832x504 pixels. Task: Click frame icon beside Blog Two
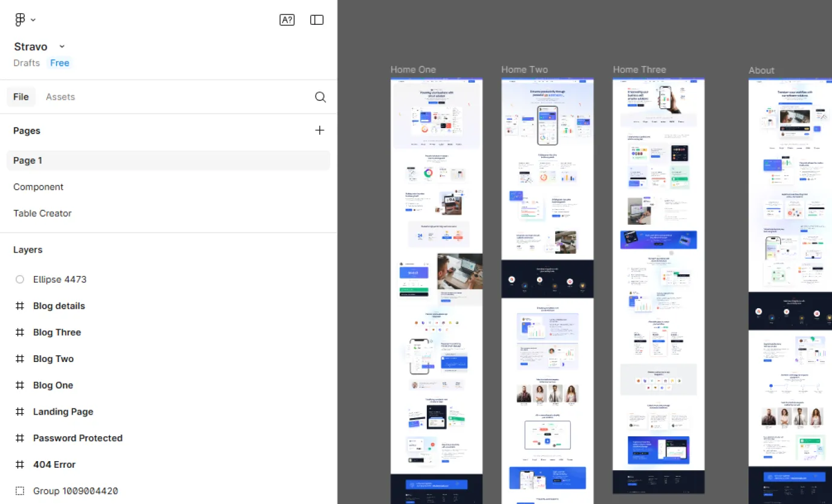20,359
